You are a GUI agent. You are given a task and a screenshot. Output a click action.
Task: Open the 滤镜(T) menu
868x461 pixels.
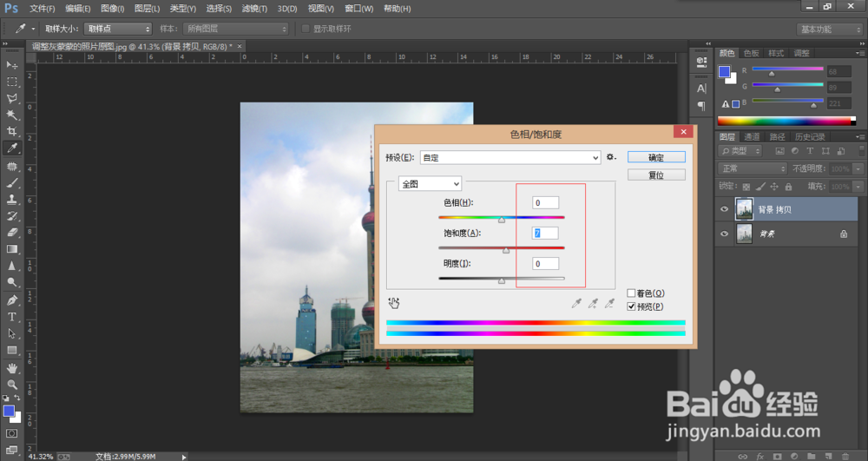254,9
